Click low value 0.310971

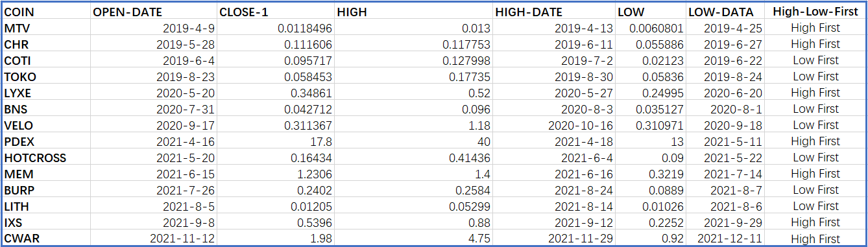coord(659,125)
